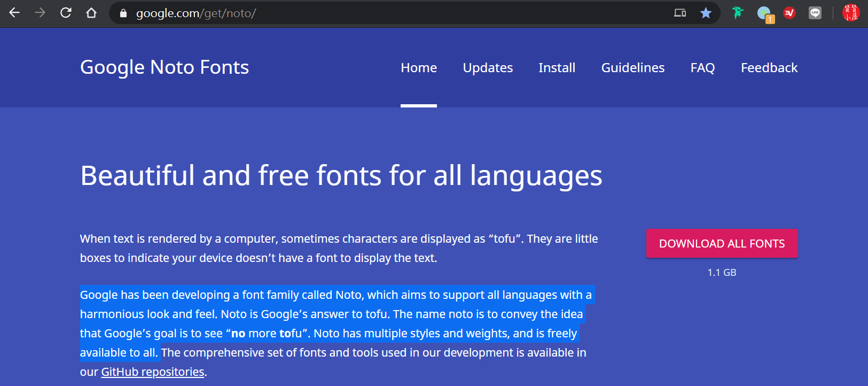Open the blue circle extension with badge 1
This screenshot has width=868, height=386.
(765, 14)
